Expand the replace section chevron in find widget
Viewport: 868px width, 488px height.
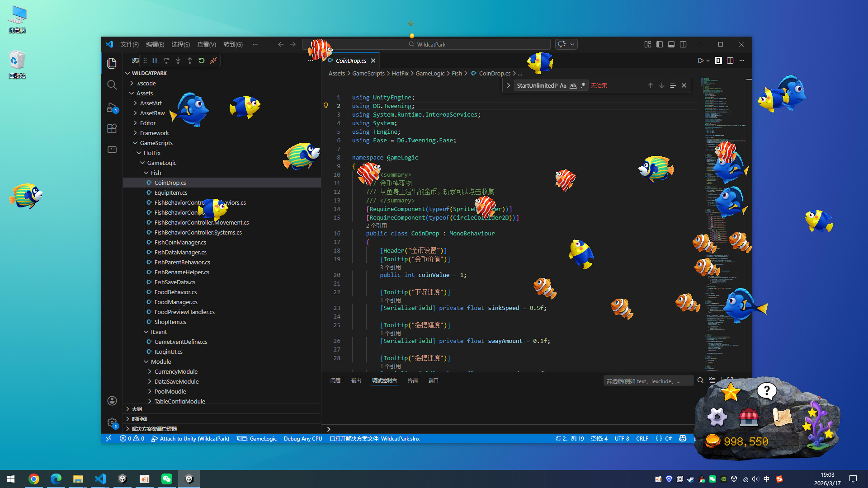(x=509, y=85)
